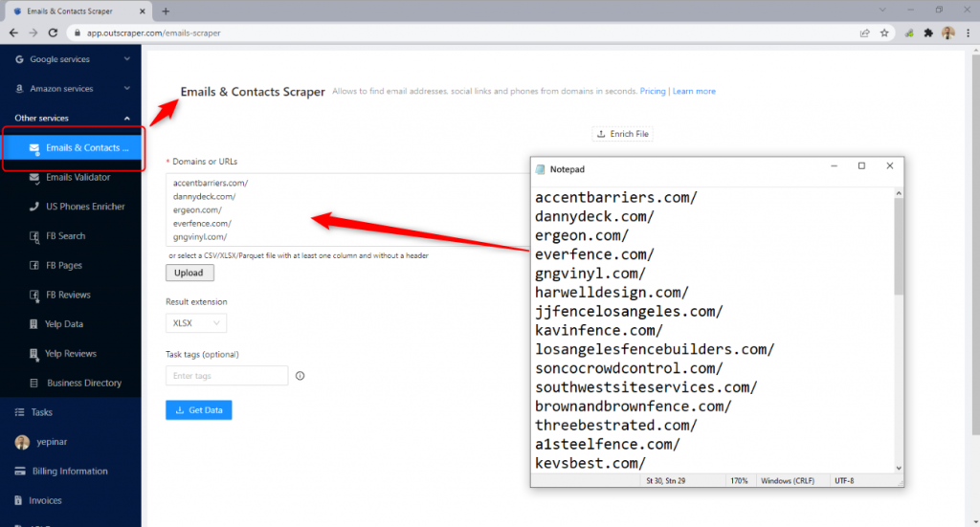Open Business Directory item
Image resolution: width=980 pixels, height=527 pixels.
point(83,383)
